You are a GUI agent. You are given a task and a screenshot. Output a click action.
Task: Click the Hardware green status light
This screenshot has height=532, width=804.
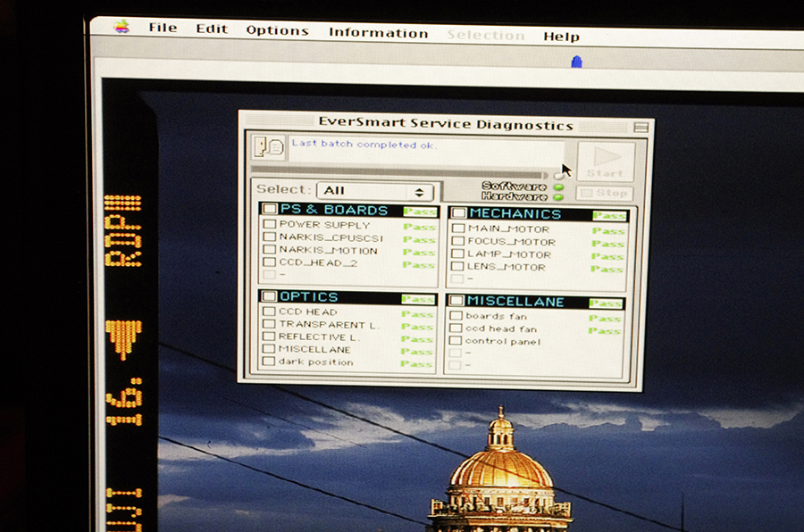pos(558,197)
